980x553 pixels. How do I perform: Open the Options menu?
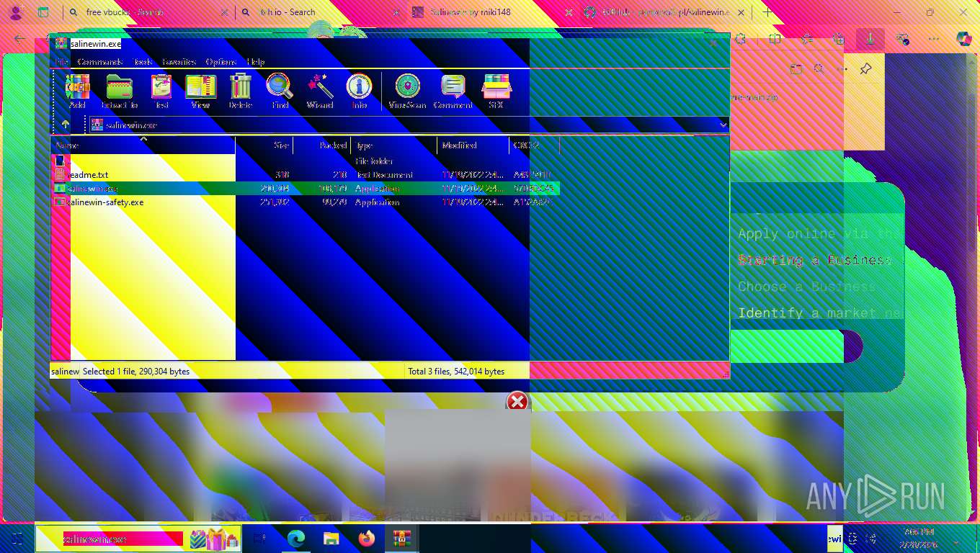pyautogui.click(x=222, y=62)
